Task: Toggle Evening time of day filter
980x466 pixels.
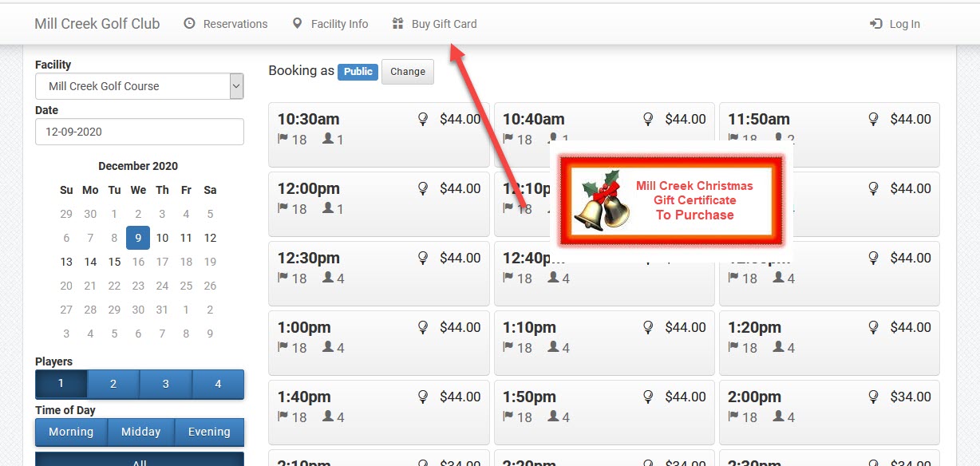Action: coord(209,432)
